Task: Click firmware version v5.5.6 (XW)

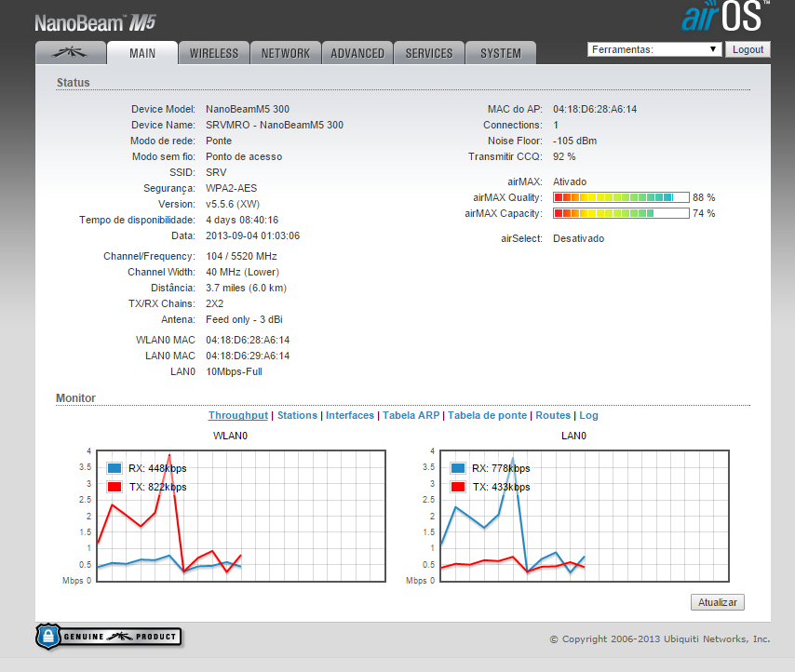Action: [233, 204]
